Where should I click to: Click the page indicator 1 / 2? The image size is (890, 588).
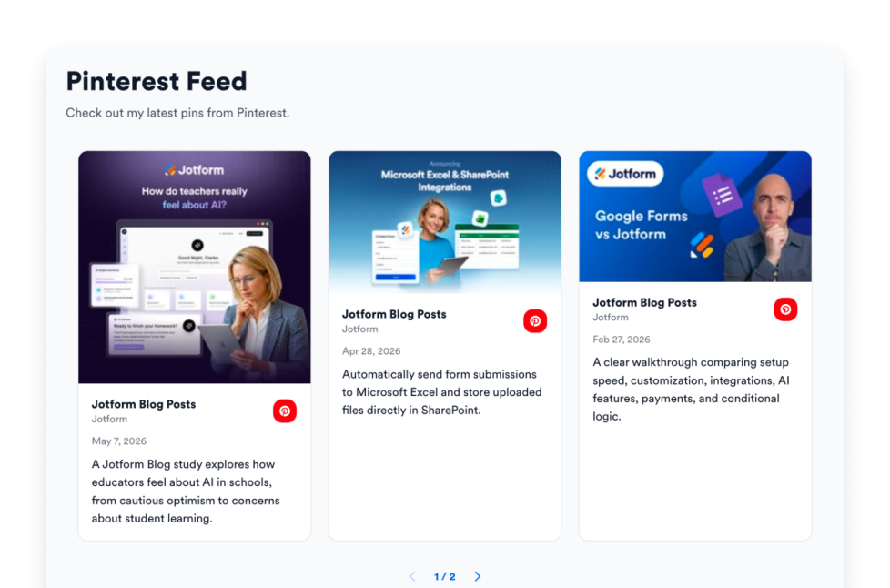(x=444, y=577)
